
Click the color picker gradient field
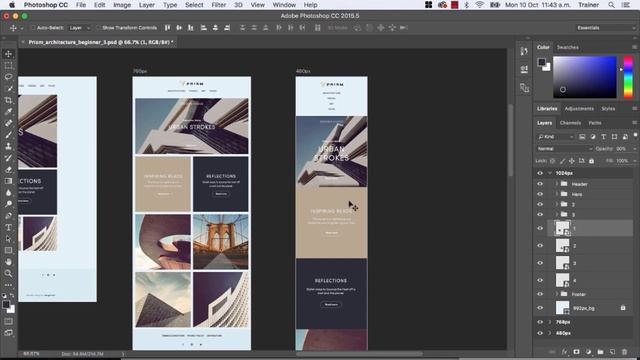point(584,77)
